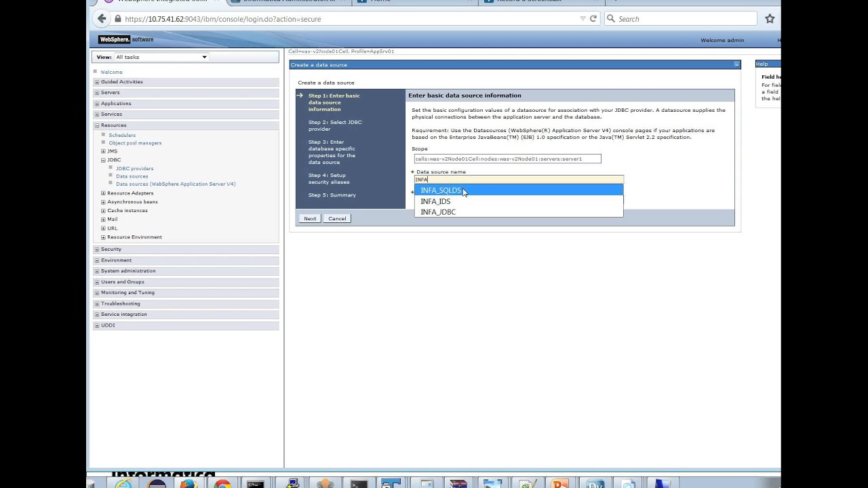Open Google Chrome from the taskbar
The width and height of the screenshot is (868, 488).
point(222,484)
